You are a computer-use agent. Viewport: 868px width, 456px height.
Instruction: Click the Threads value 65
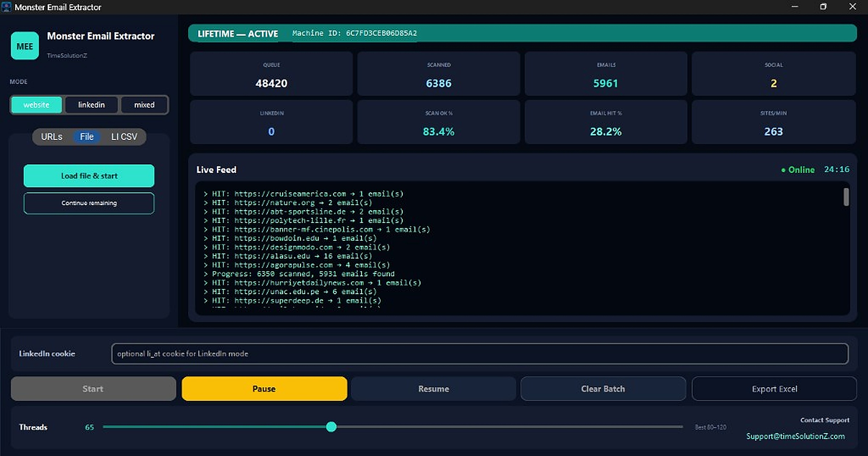(x=89, y=427)
